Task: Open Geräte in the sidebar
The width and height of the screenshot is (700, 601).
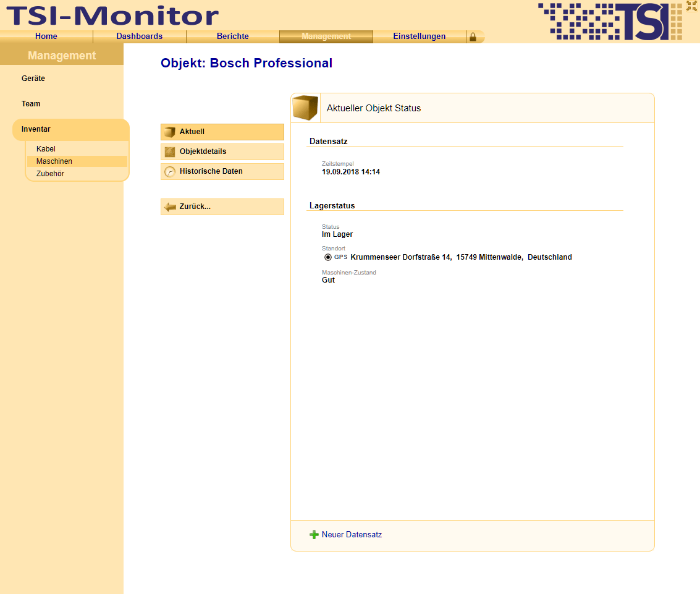Action: (x=33, y=79)
